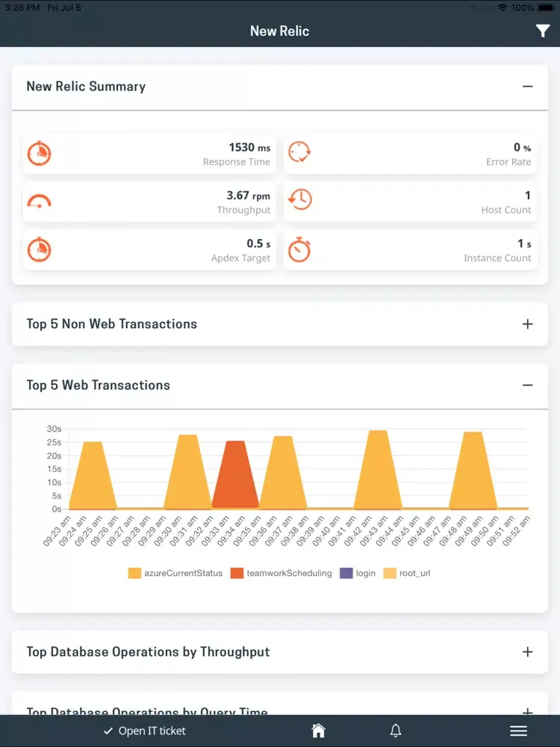Tap the battery status icon
The image size is (560, 747).
point(547,7)
